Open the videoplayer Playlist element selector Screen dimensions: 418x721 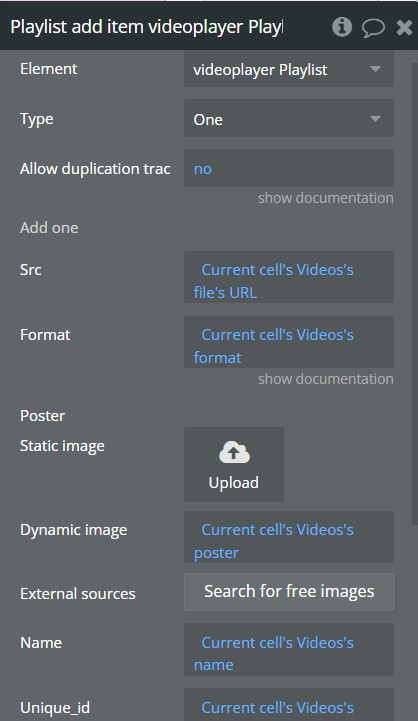pos(289,69)
